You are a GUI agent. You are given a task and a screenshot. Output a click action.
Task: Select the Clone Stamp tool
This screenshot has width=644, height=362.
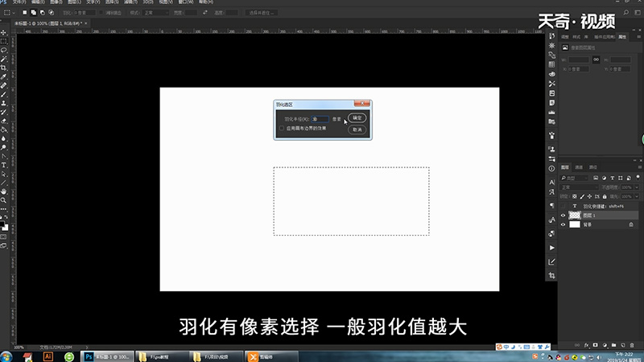pos(4,104)
